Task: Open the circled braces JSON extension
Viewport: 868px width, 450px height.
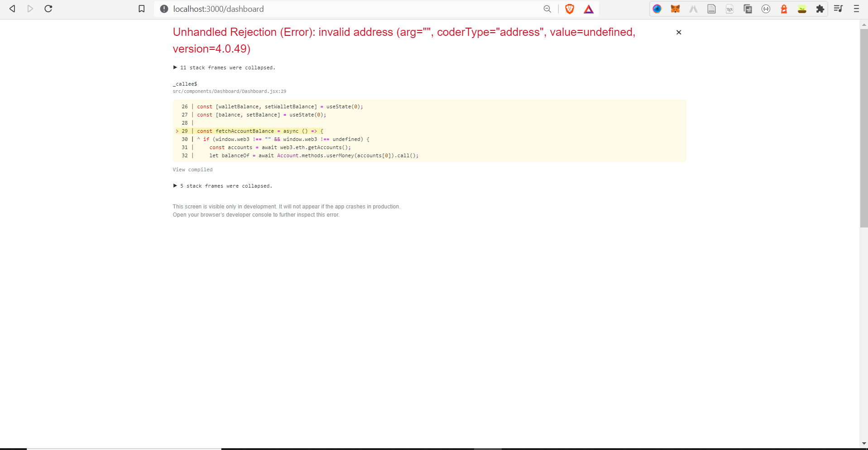Action: [x=766, y=9]
